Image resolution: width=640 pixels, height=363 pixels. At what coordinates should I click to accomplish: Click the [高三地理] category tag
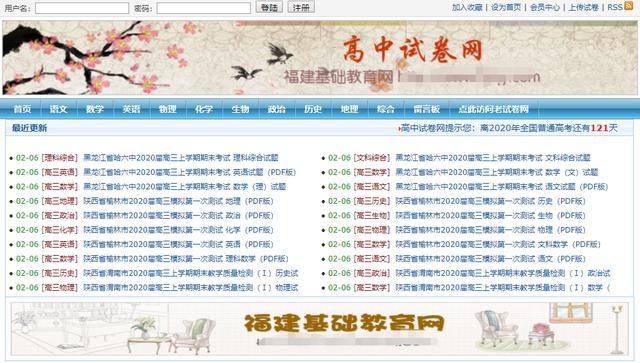(x=59, y=201)
